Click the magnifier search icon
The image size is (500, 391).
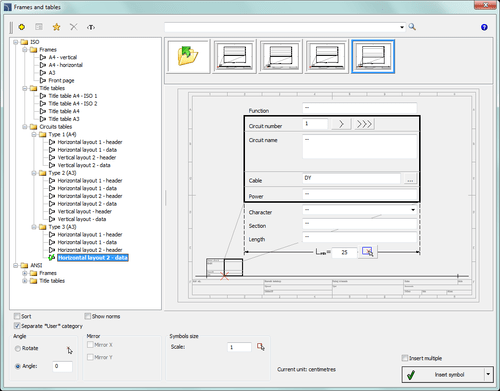pyautogui.click(x=412, y=27)
